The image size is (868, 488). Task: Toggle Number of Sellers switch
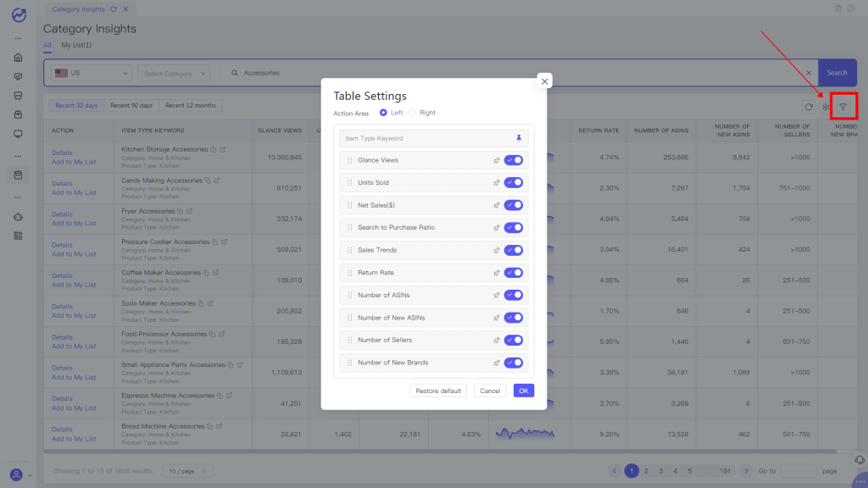click(x=513, y=341)
